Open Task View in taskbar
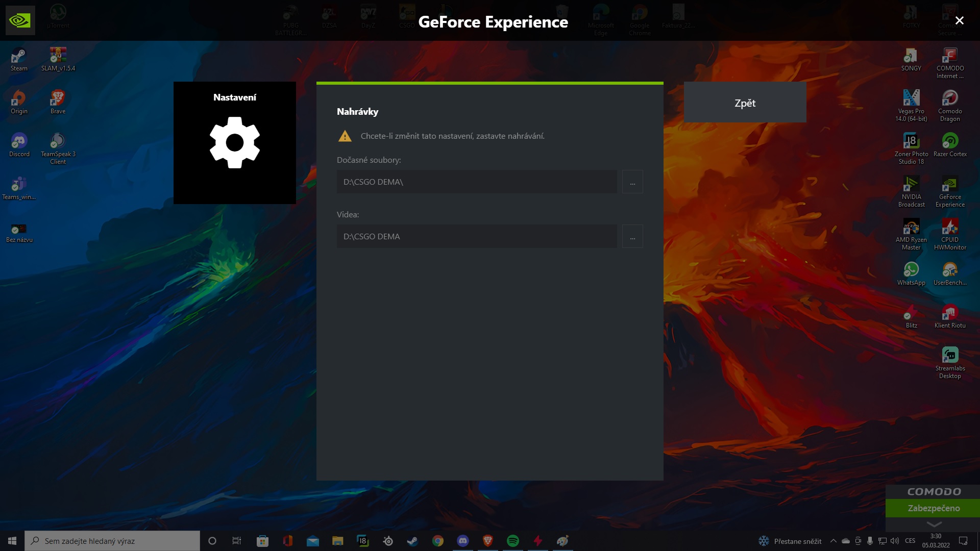The image size is (980, 551). [x=237, y=541]
